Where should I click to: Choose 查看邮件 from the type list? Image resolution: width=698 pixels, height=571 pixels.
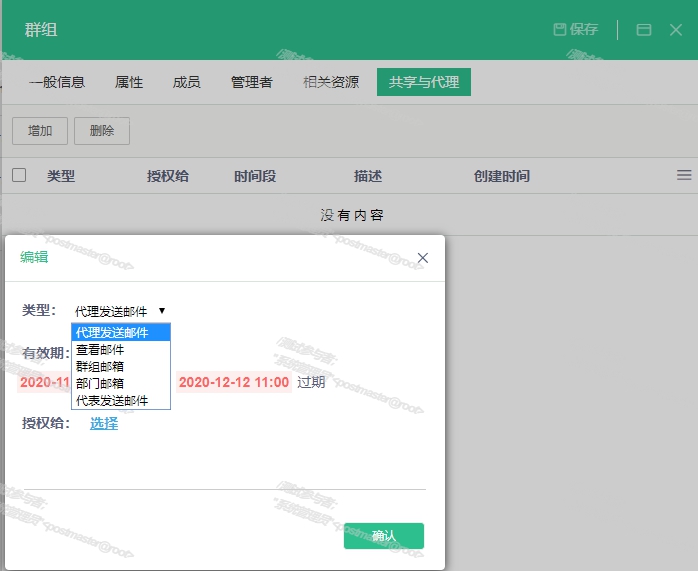point(100,350)
